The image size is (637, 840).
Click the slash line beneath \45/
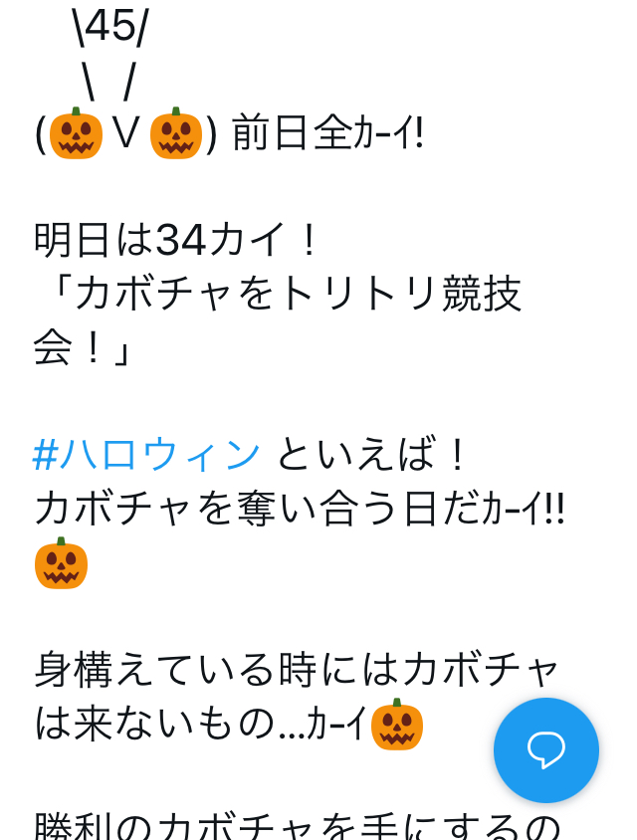coord(110,82)
